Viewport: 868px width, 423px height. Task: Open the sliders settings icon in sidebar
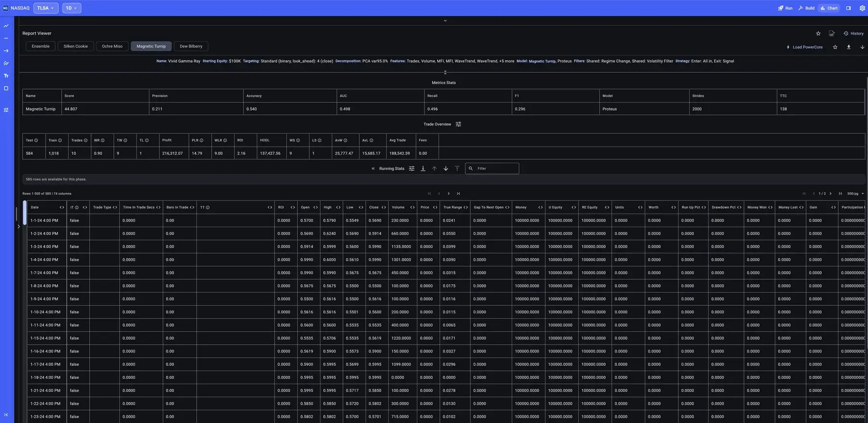pos(6,110)
